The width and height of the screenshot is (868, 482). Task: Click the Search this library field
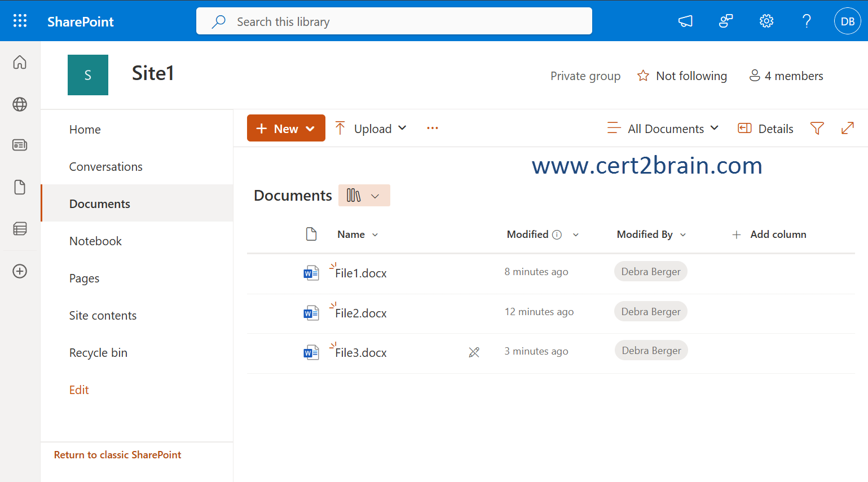[395, 21]
